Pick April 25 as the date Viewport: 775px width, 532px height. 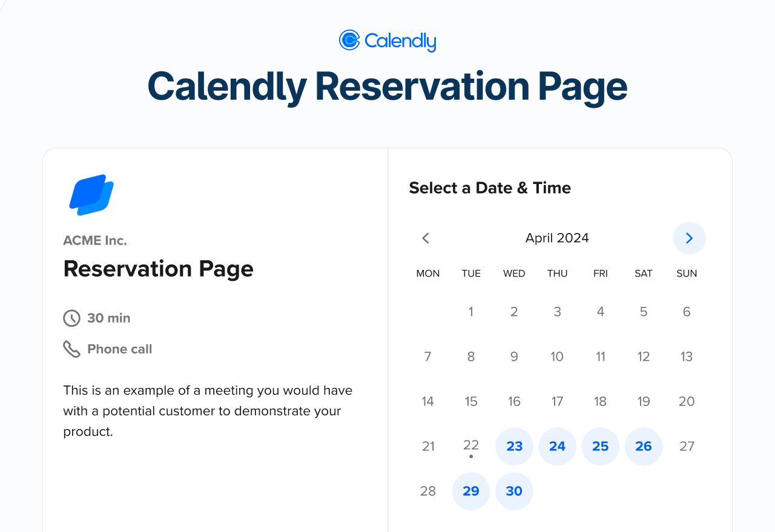[x=600, y=447]
